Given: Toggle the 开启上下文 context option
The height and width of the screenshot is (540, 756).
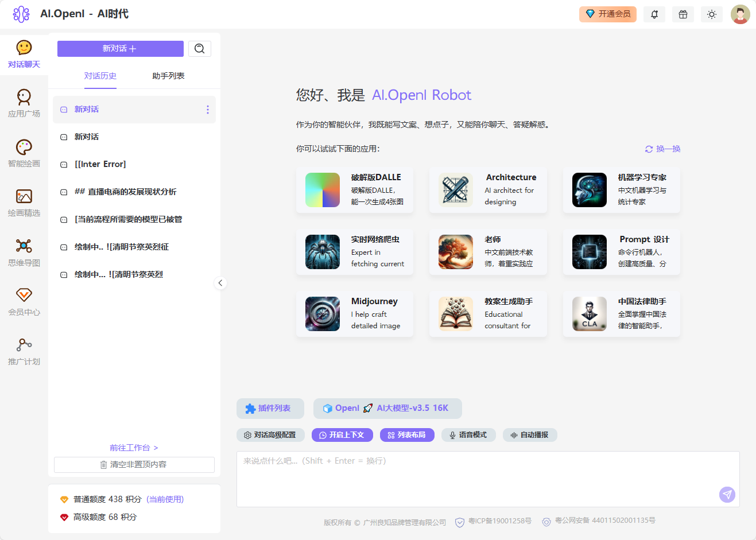Looking at the screenshot, I should click(x=342, y=435).
